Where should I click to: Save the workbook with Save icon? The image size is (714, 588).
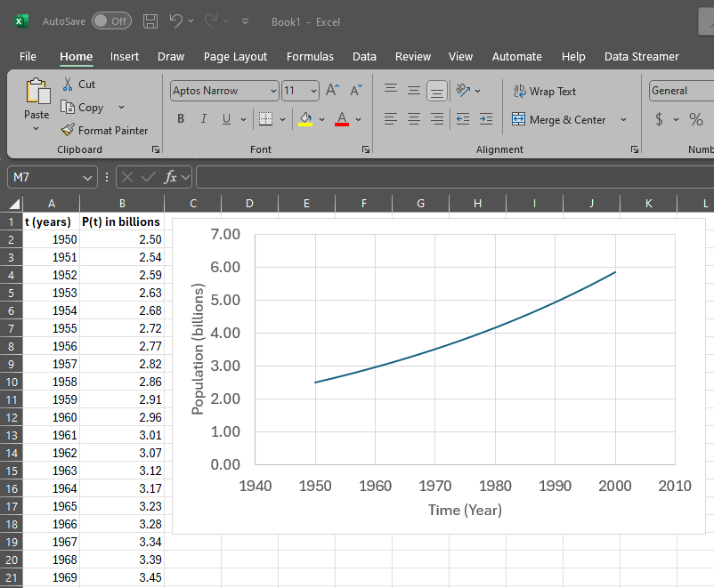pyautogui.click(x=150, y=21)
